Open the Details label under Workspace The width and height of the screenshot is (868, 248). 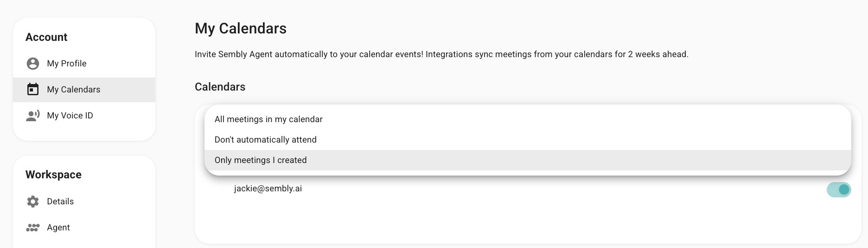60,202
